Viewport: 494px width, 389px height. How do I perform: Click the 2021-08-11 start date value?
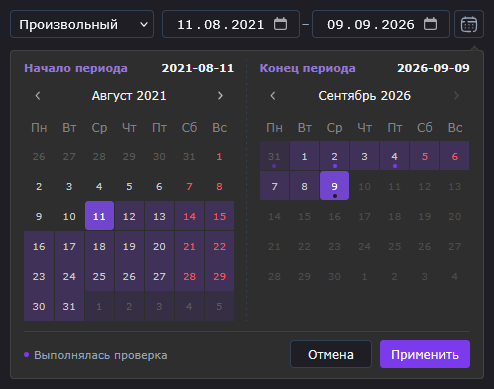coord(198,68)
